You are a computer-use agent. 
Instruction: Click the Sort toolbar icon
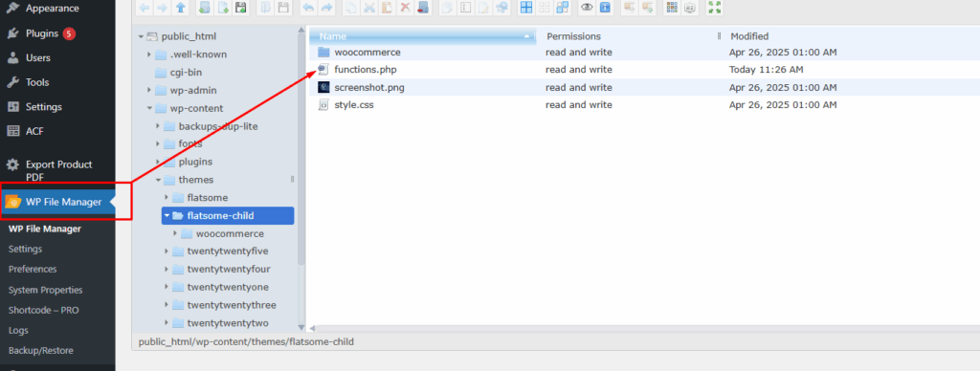690,8
